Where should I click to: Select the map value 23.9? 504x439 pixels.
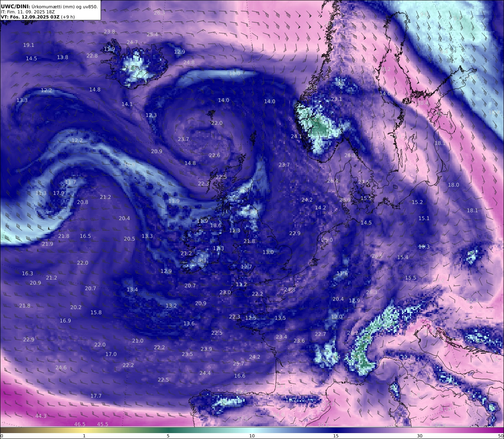point(206,349)
